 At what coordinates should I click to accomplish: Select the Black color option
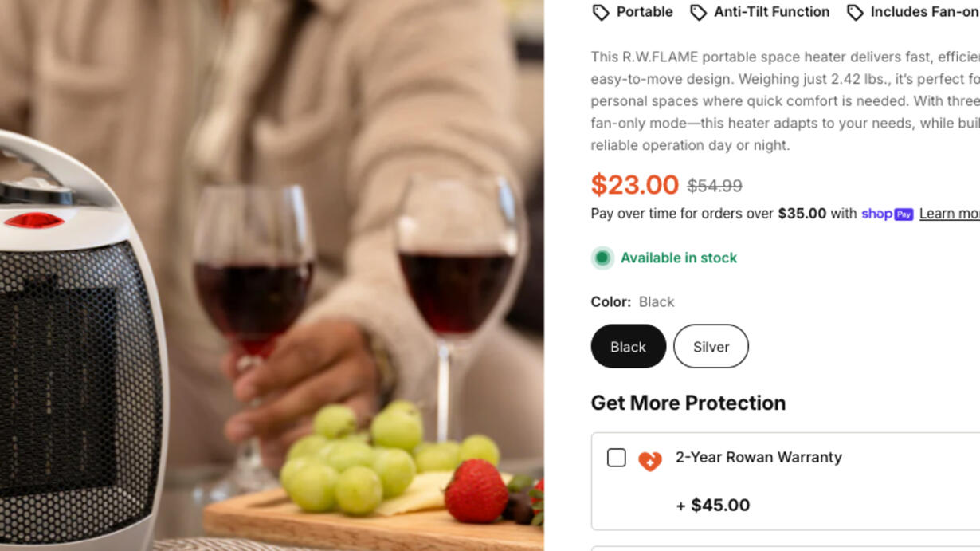click(x=628, y=346)
